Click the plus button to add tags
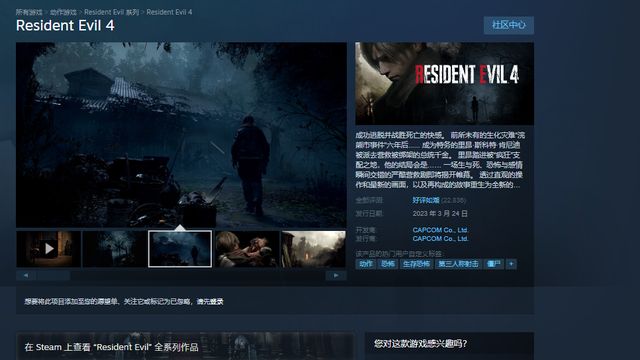This screenshot has width=640, height=360. (511, 264)
